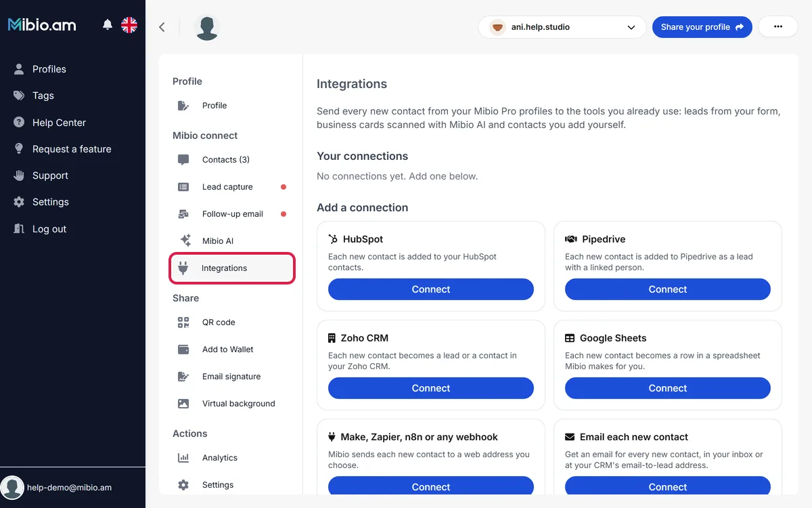
Task: Click the Pipedrive card title
Action: click(x=604, y=239)
